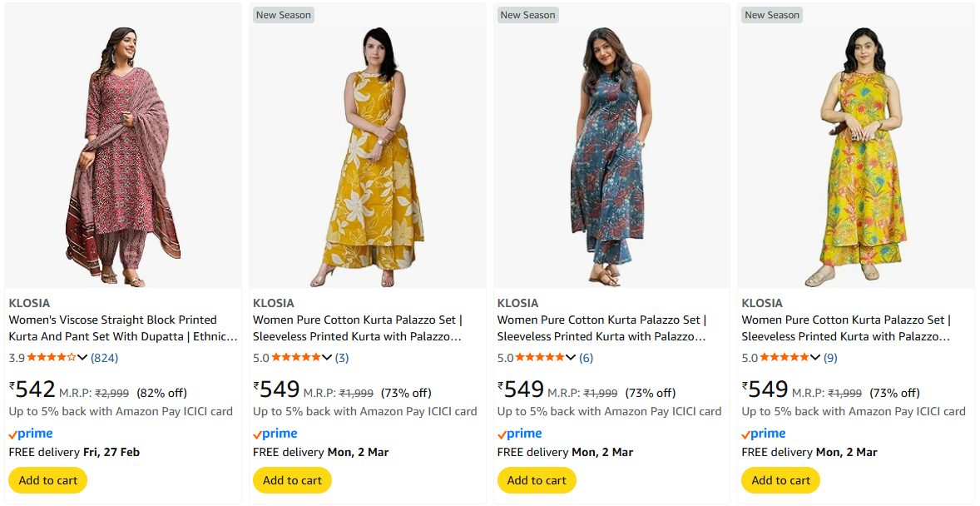The image size is (980, 506).
Task: Open the rating popover chevron beside 3 reviews
Action: 327,358
